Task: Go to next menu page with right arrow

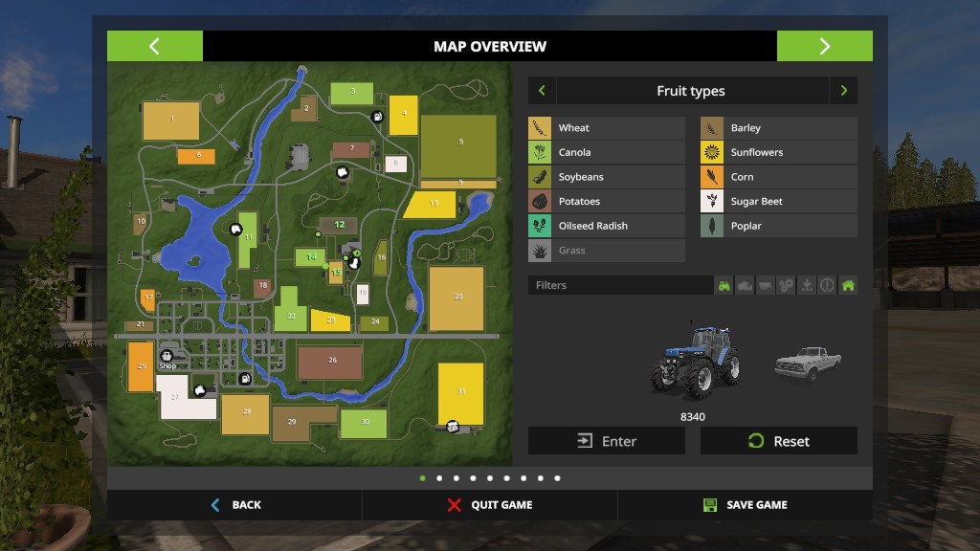Action: (x=824, y=46)
